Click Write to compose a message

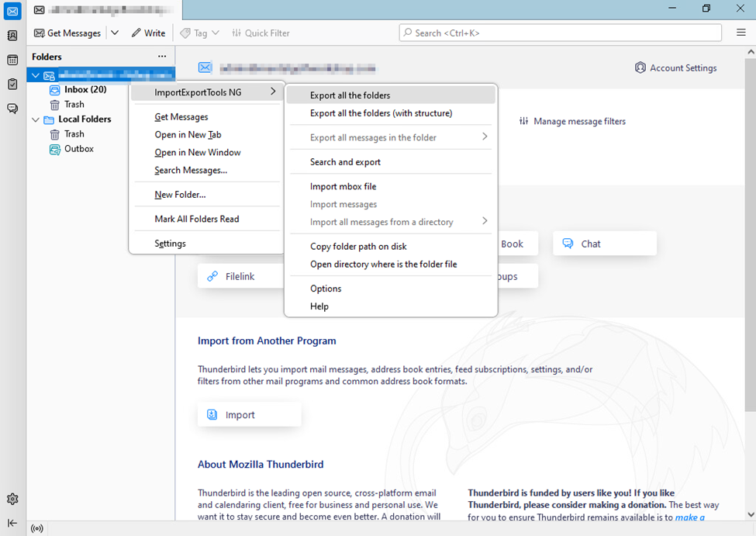[149, 33]
